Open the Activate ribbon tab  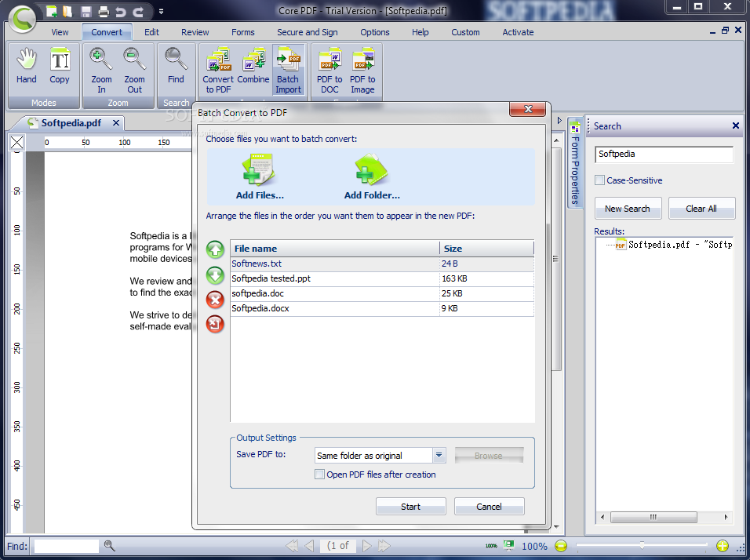point(518,32)
